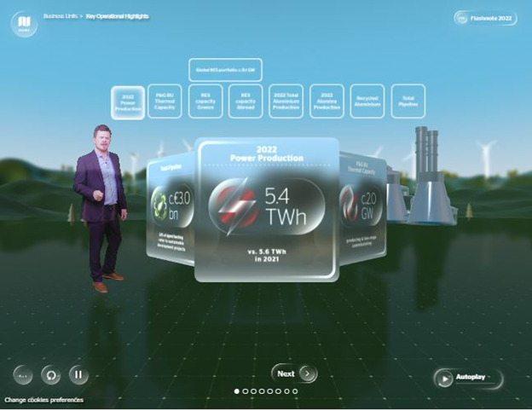
Task: Click the Key Operational Highlights breadcrumb
Action: [x=118, y=16]
